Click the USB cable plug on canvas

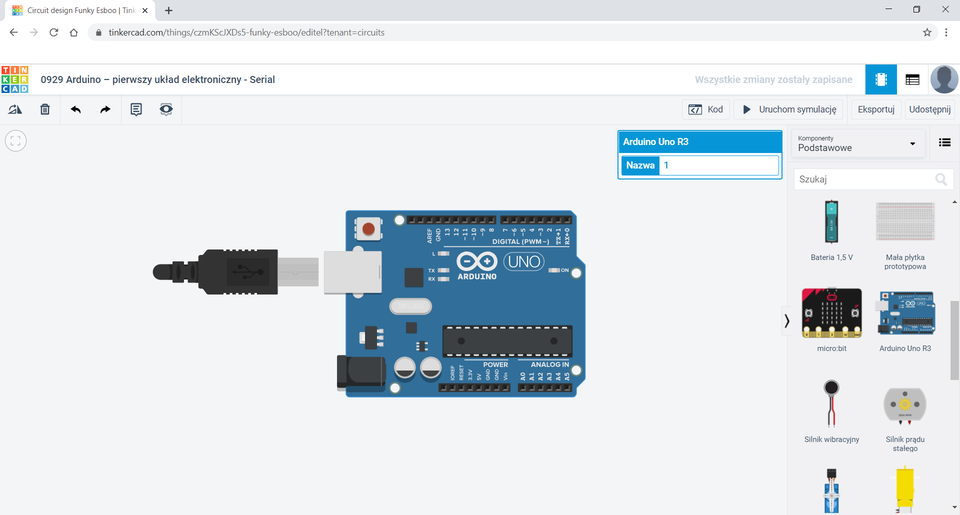(x=236, y=271)
